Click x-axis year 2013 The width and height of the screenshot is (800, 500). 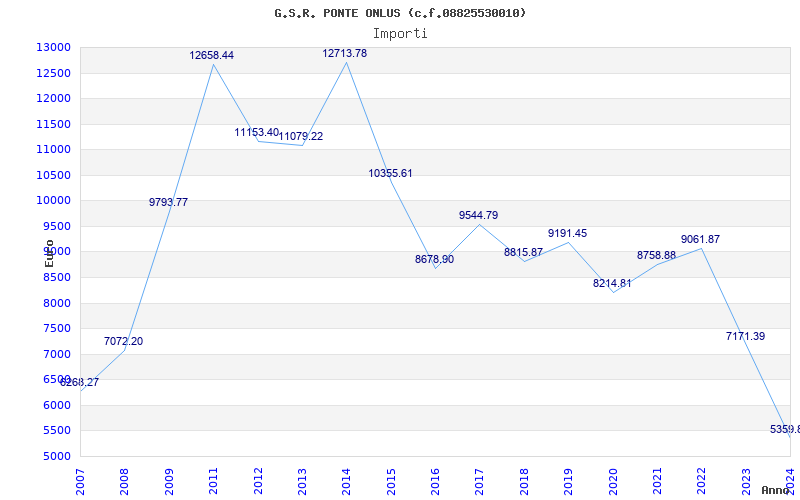(x=302, y=482)
